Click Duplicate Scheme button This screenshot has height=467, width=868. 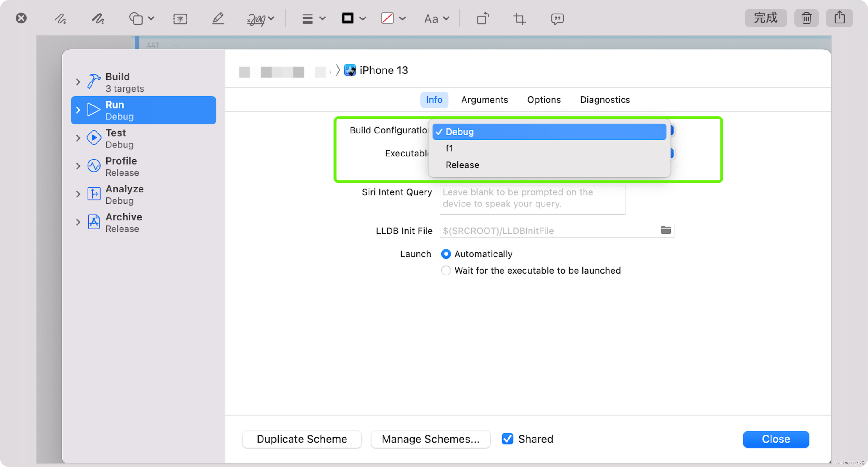click(x=302, y=439)
